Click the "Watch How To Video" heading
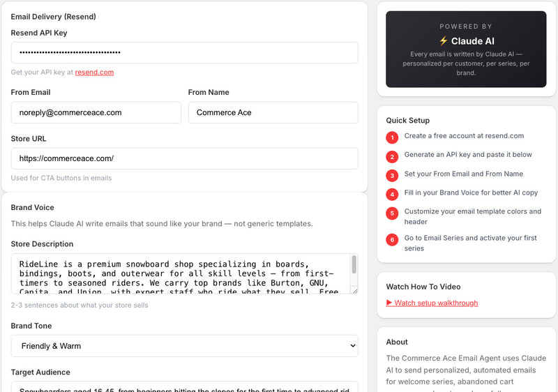The image size is (558, 392). [x=423, y=287]
